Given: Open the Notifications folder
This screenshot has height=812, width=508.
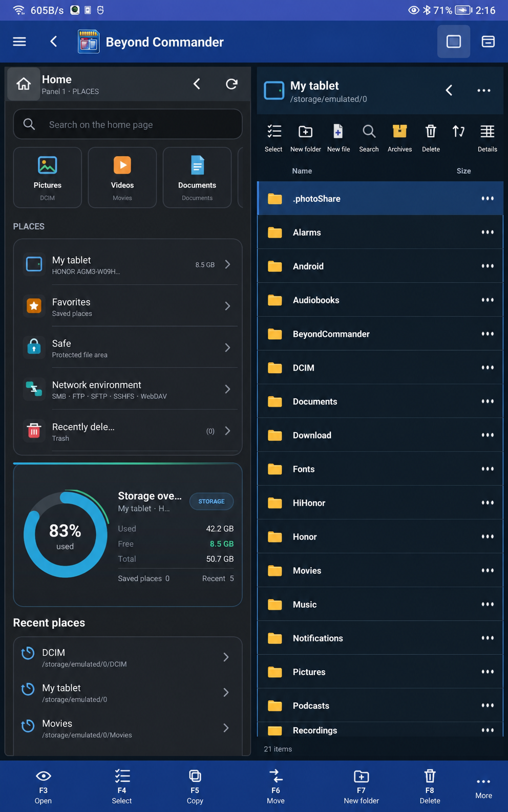Looking at the screenshot, I should 380,638.
